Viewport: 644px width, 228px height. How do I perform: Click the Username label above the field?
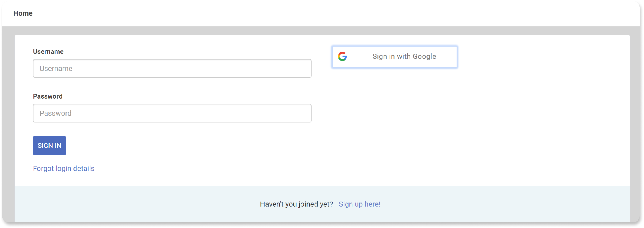(48, 52)
